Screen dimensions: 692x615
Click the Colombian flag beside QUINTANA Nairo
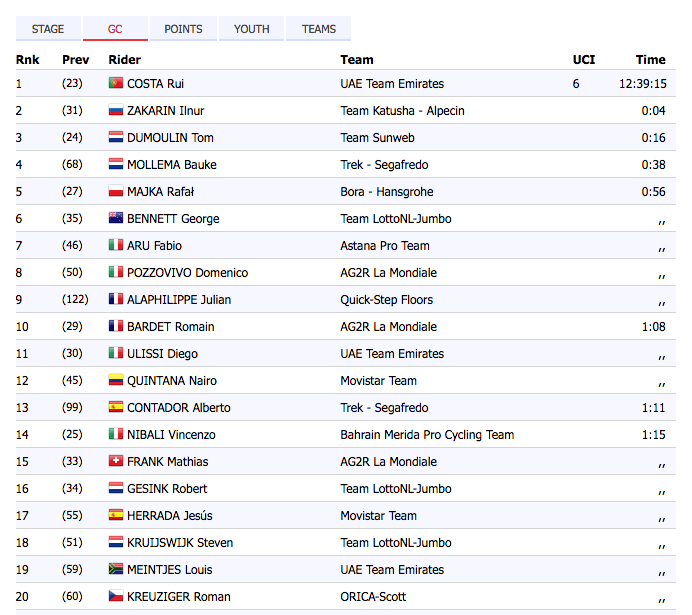pyautogui.click(x=116, y=381)
